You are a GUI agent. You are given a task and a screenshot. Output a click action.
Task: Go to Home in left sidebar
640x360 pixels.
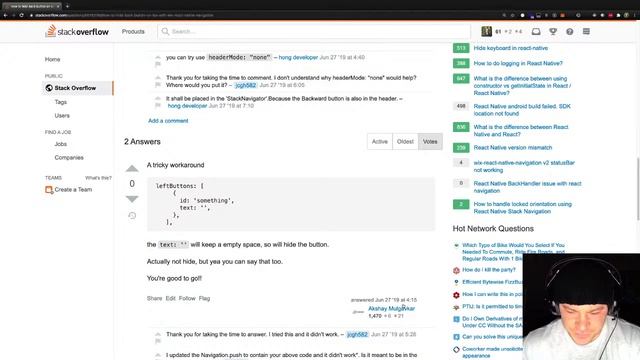click(x=52, y=59)
